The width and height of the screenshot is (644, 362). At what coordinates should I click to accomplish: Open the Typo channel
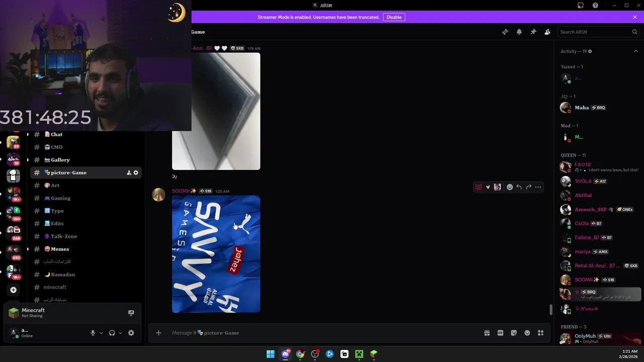tap(86, 211)
